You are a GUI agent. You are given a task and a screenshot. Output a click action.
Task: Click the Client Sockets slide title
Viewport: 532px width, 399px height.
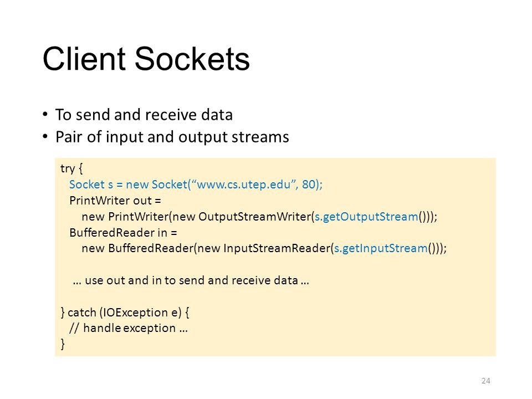[146, 59]
